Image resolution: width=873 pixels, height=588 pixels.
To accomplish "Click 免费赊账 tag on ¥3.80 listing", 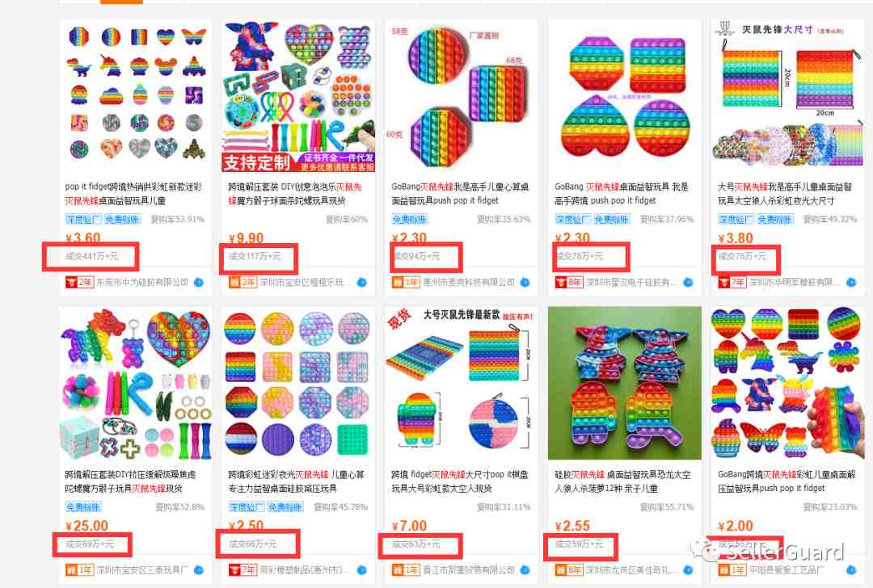I will pyautogui.click(x=774, y=220).
